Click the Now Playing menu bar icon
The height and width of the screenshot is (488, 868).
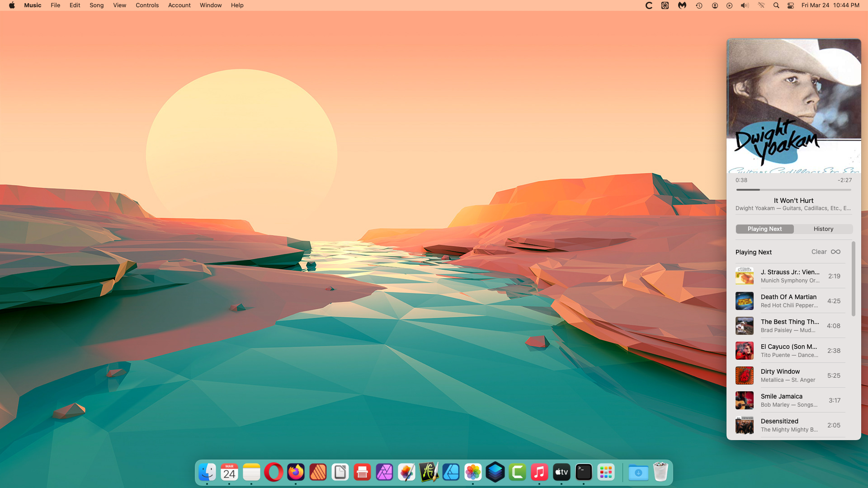coord(729,5)
